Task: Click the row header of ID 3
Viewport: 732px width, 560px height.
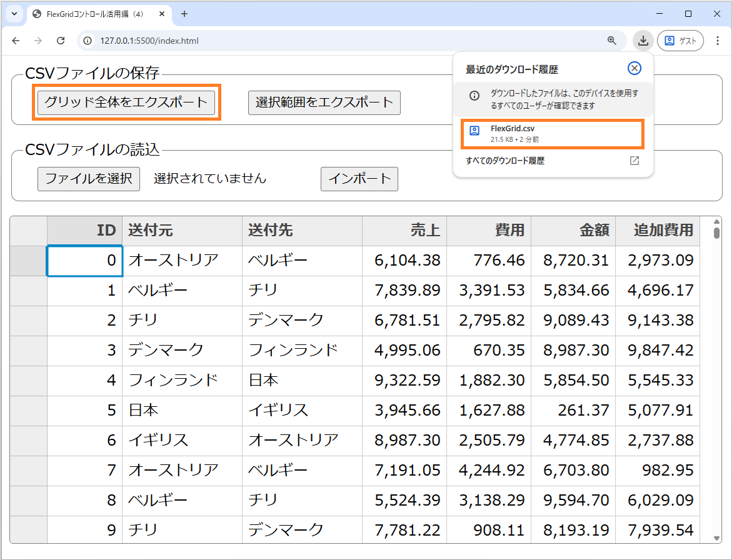Action: click(29, 351)
